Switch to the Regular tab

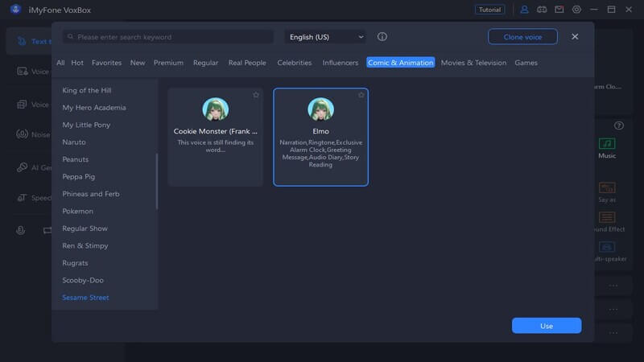click(205, 63)
